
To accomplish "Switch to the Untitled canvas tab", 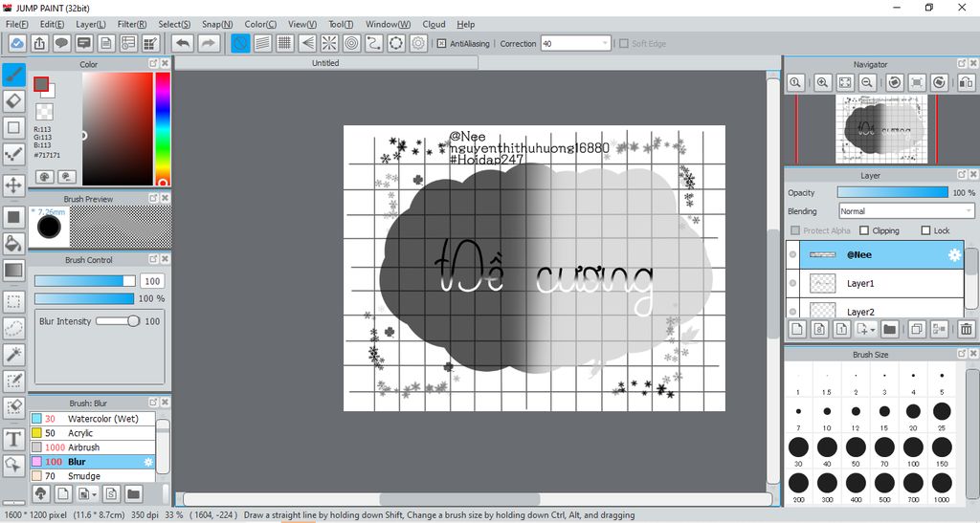I will (325, 63).
